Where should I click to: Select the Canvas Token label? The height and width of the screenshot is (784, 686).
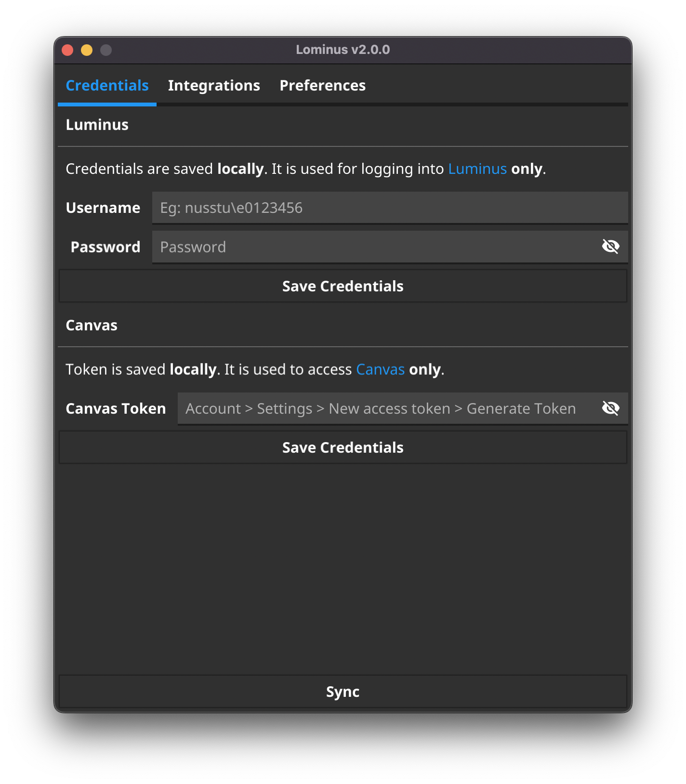116,408
